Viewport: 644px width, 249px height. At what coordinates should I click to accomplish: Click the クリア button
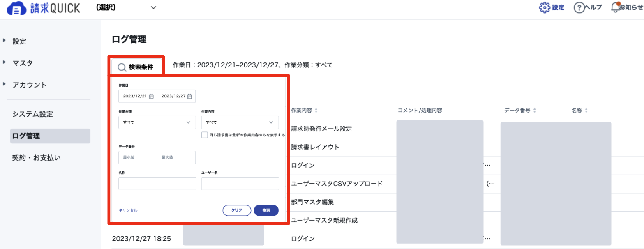pos(237,210)
